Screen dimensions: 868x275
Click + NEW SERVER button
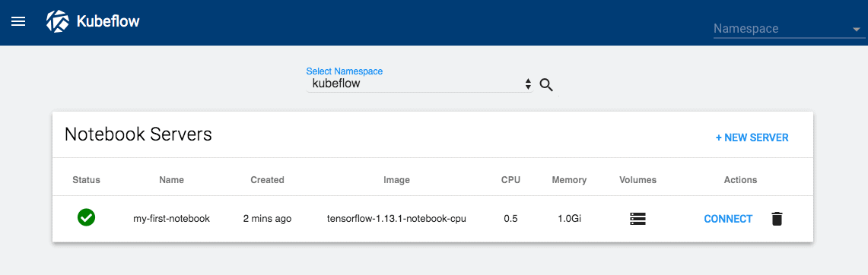click(x=752, y=137)
